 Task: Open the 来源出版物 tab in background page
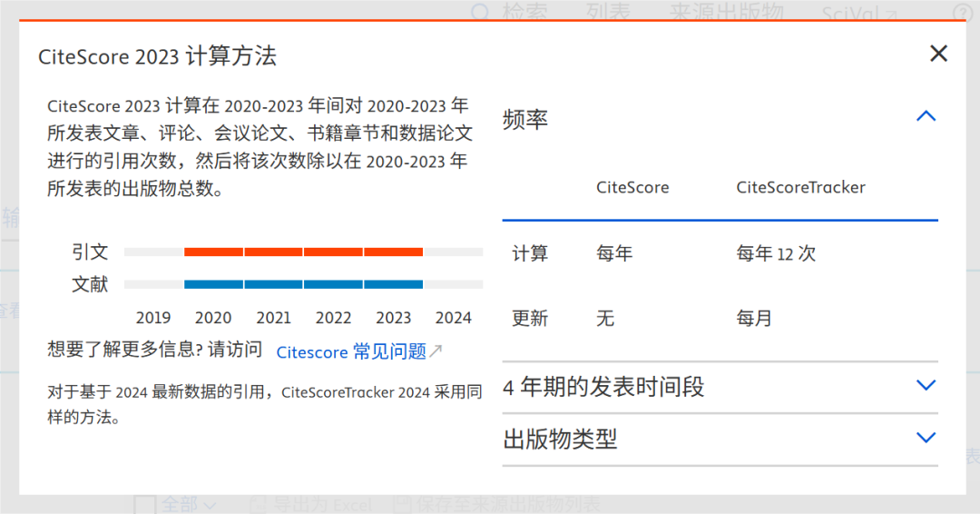pyautogui.click(x=726, y=11)
